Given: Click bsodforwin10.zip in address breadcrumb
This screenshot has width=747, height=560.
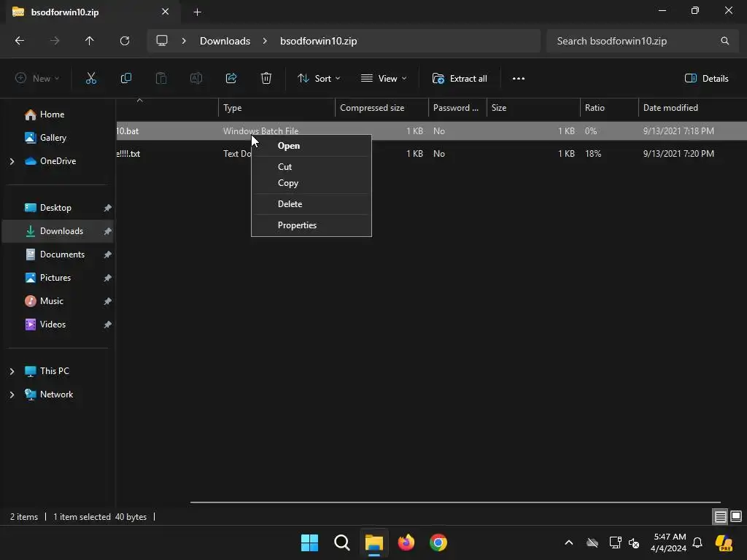Looking at the screenshot, I should coord(318,41).
